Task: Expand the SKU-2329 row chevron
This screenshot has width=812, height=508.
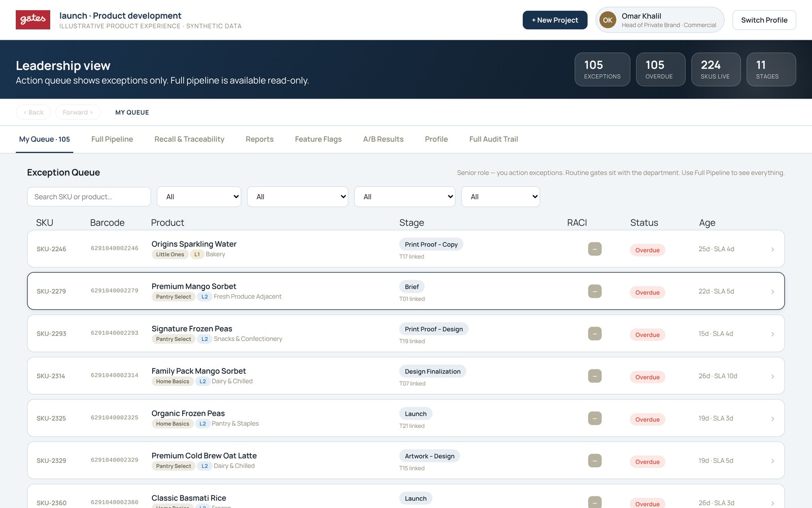Action: pos(772,461)
